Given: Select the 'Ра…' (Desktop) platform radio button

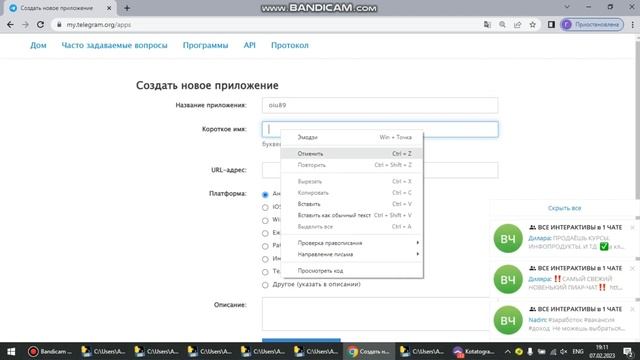Looking at the screenshot, I should pyautogui.click(x=265, y=247).
